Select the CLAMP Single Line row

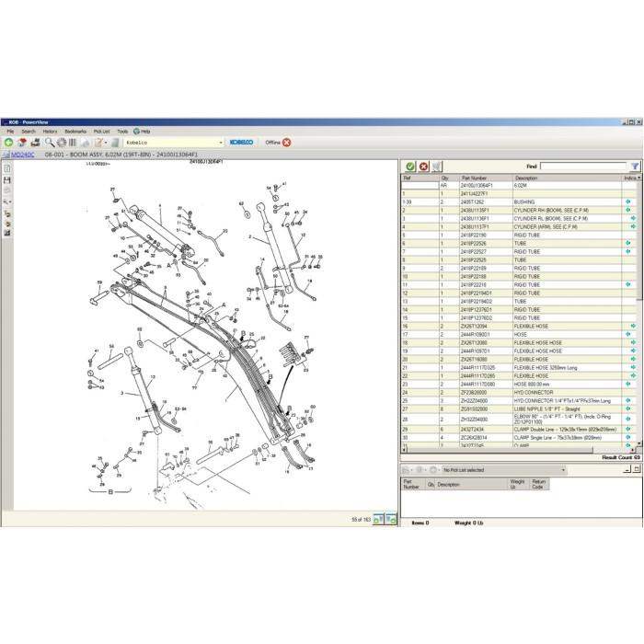(519, 437)
